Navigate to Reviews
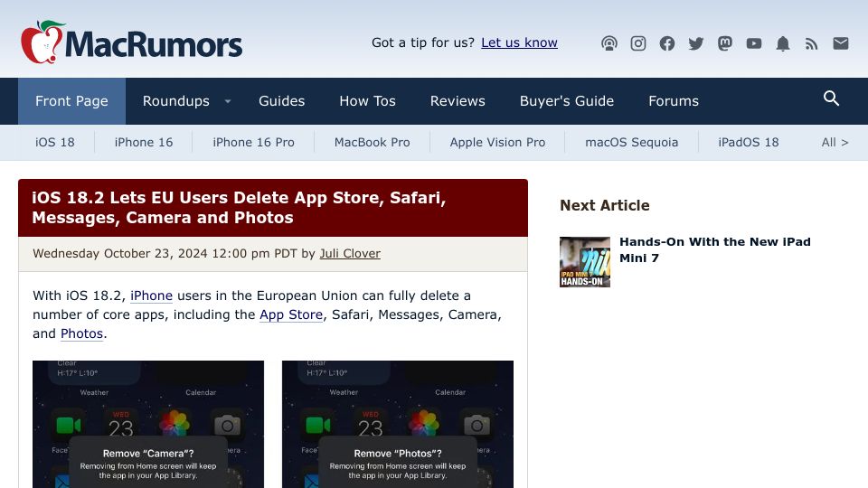 coord(458,101)
